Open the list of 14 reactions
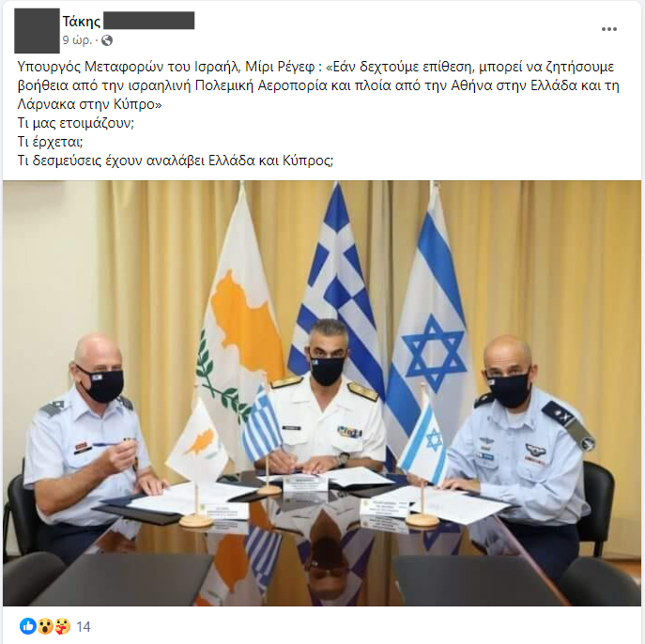Viewport: 645px width, 644px height. (x=84, y=626)
